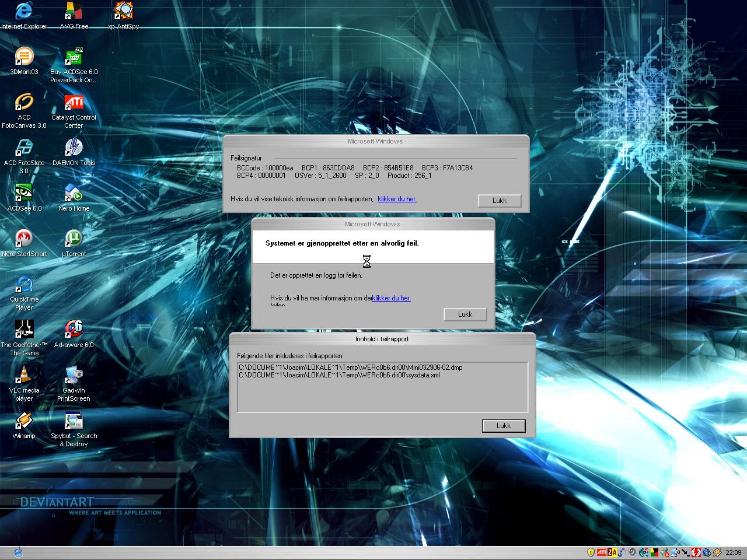Click the security shield tray icon

[591, 552]
